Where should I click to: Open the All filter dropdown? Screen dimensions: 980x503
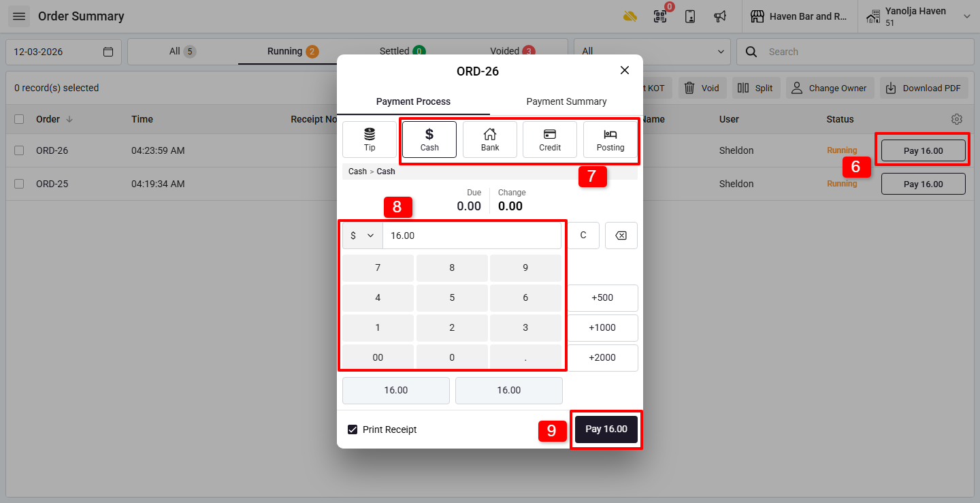coord(652,52)
